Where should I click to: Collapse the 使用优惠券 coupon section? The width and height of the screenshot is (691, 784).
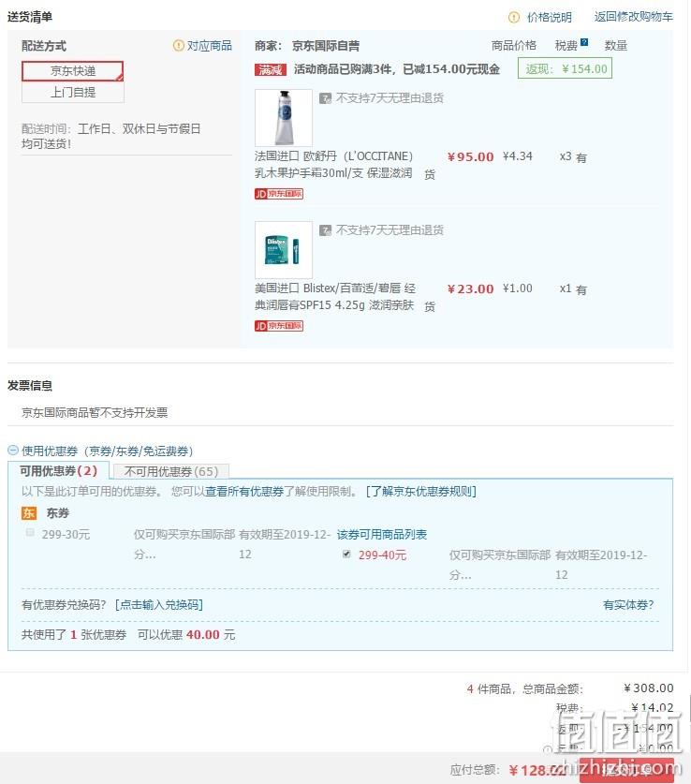coord(13,450)
